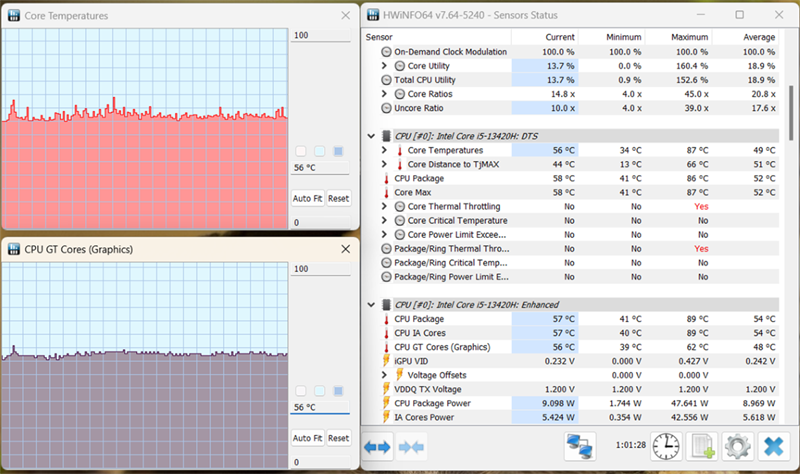Click Reset in Core Temperatures window
The width and height of the screenshot is (800, 474).
click(338, 198)
